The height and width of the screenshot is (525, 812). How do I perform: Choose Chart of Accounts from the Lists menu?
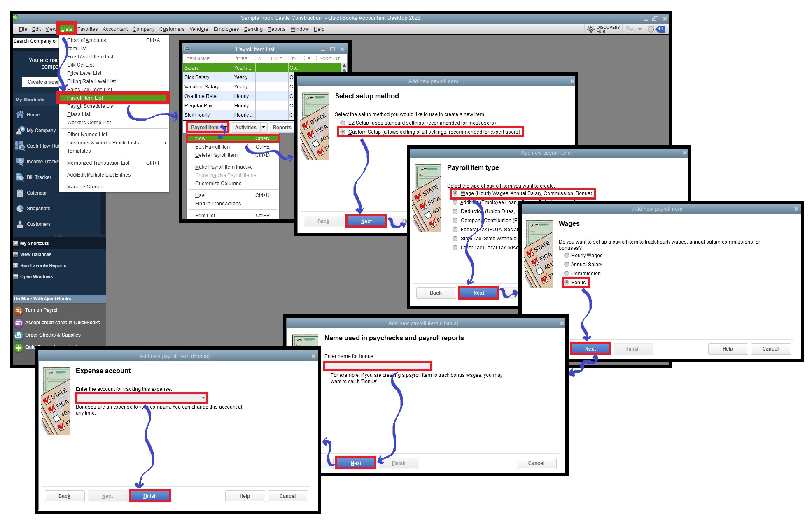(x=86, y=40)
